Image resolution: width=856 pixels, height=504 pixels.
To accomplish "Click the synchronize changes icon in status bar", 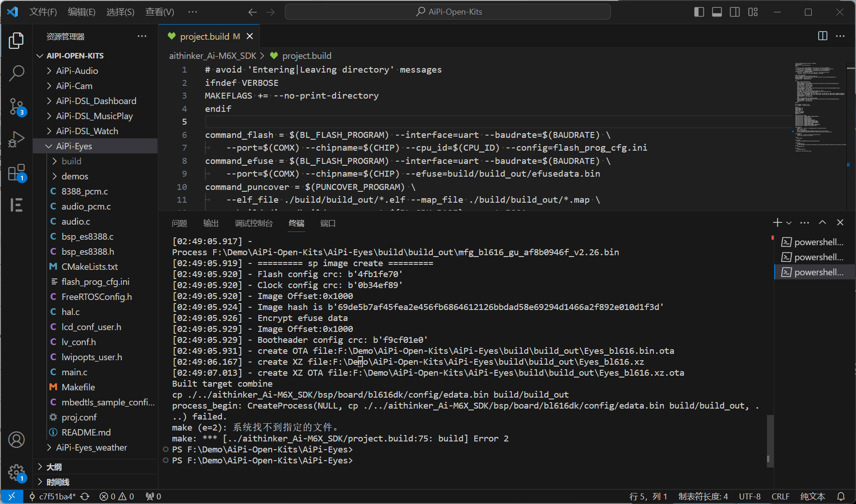I will (85, 496).
